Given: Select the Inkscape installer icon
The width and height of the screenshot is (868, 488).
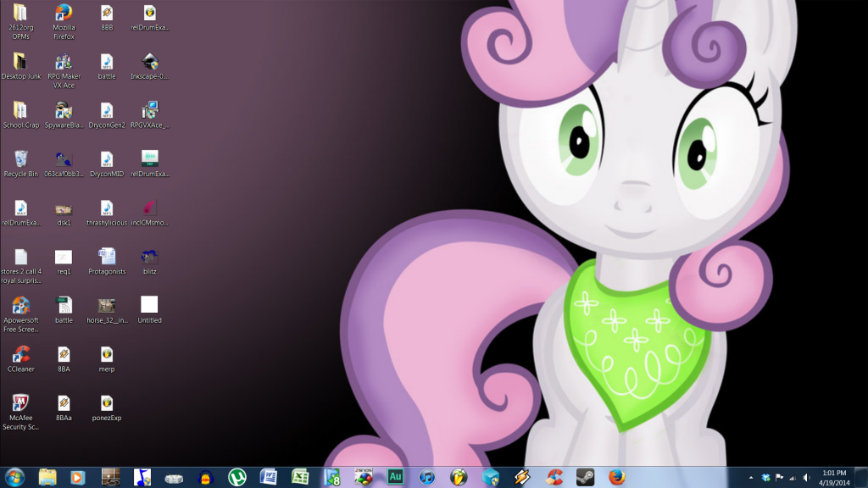Looking at the screenshot, I should [150, 66].
